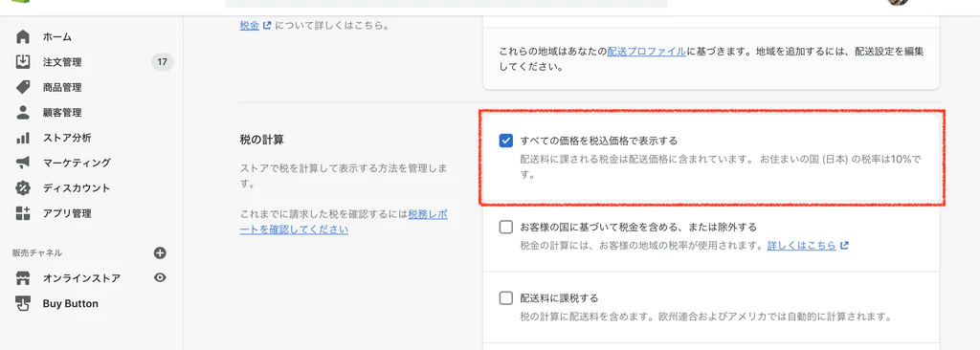This screenshot has height=350, width=980.
Task: Click external link icon beside 税金
Action: 268,26
